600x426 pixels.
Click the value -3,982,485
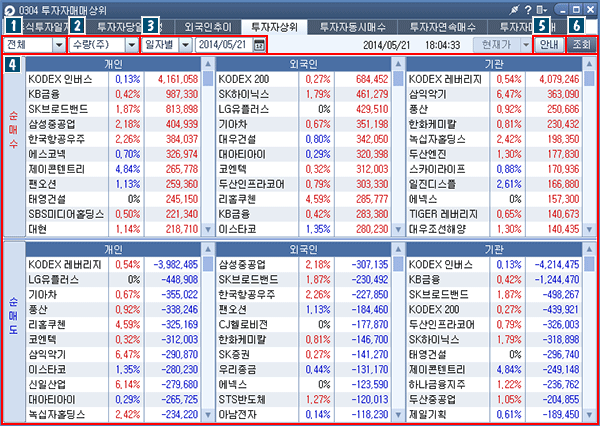click(176, 264)
